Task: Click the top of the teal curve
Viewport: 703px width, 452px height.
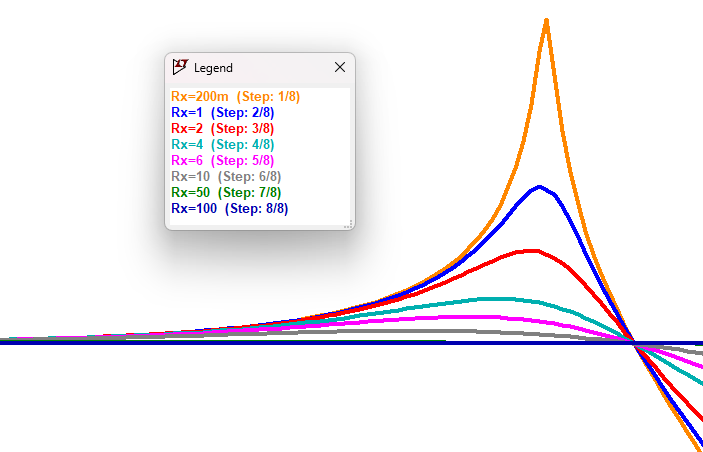Action: (495, 298)
